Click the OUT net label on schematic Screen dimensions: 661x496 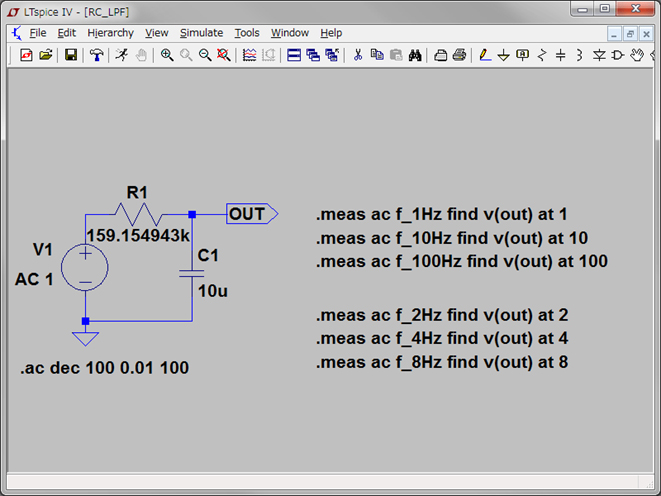point(248,214)
